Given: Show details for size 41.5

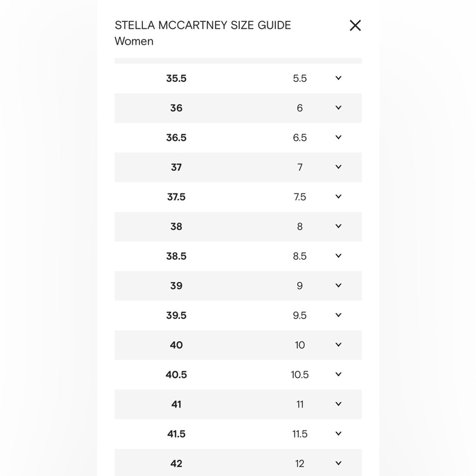Looking at the screenshot, I should 338,433.
